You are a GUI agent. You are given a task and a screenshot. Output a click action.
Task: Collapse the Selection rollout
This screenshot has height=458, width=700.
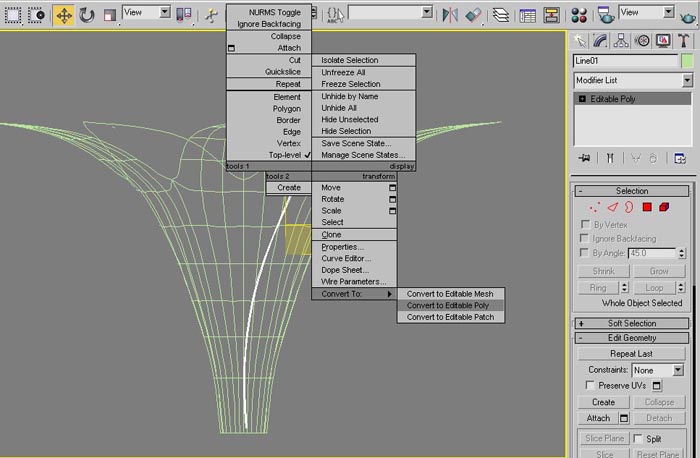[x=632, y=191]
